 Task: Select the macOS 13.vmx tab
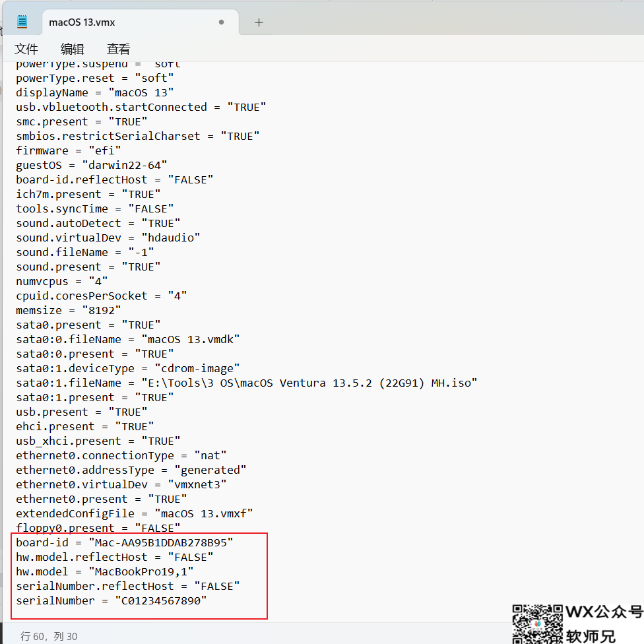tap(140, 22)
